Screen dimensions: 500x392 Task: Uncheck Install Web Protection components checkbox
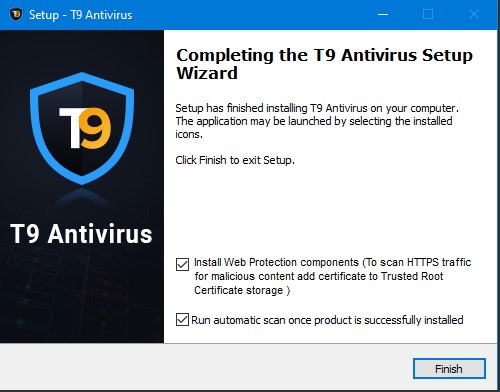[182, 264]
